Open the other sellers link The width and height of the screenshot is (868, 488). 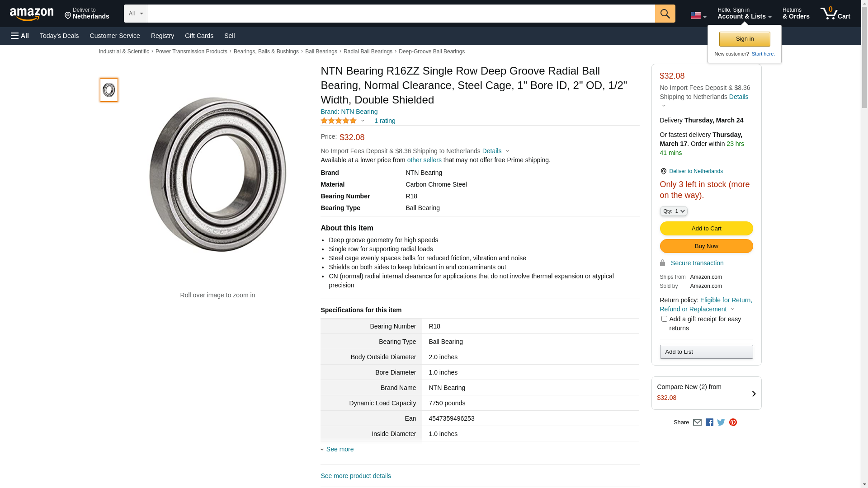tap(424, 160)
